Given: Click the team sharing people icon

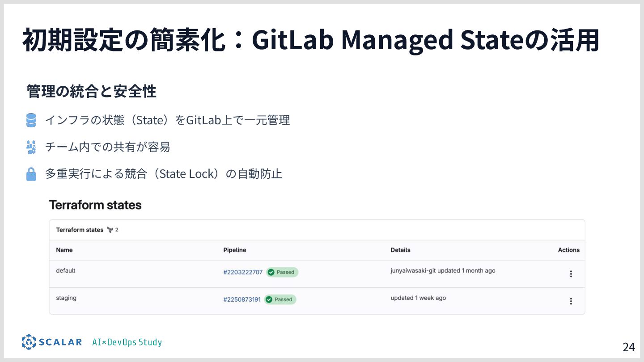Looking at the screenshot, I should click(31, 147).
